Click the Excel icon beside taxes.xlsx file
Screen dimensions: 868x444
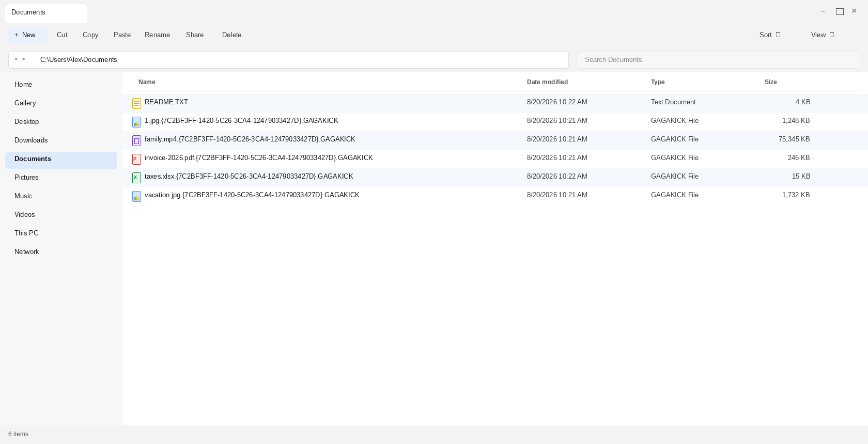point(136,178)
